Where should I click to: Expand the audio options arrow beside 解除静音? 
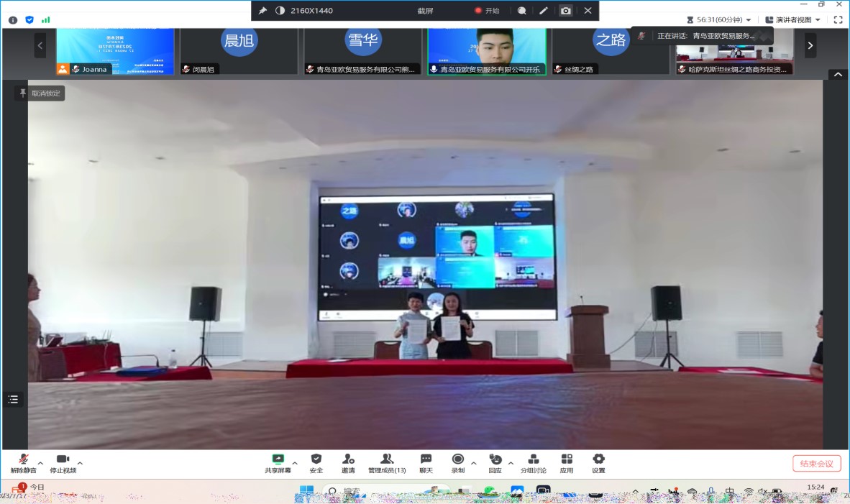(x=40, y=462)
